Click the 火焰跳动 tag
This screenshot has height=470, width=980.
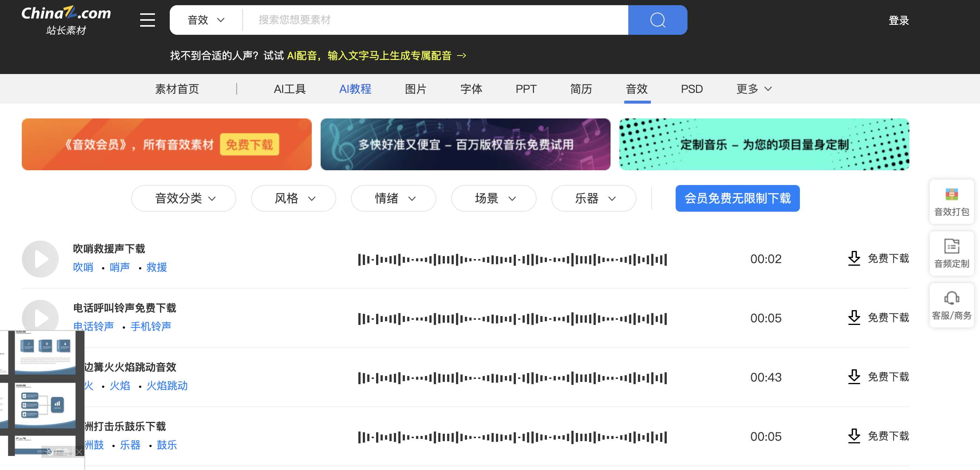tap(167, 386)
